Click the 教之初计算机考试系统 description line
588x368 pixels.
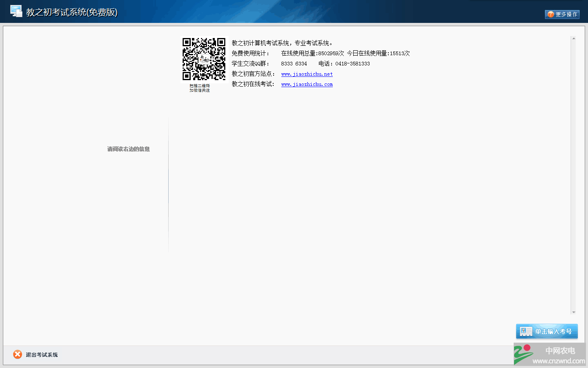coord(283,43)
